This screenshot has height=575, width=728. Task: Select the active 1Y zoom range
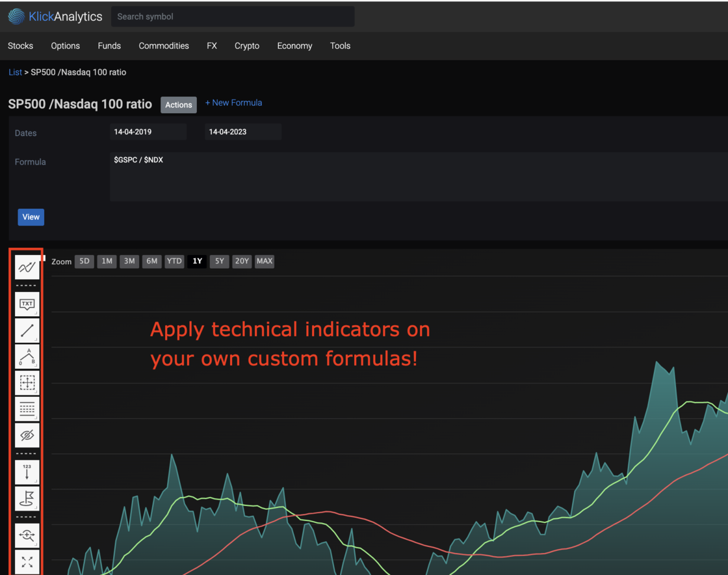click(x=197, y=261)
